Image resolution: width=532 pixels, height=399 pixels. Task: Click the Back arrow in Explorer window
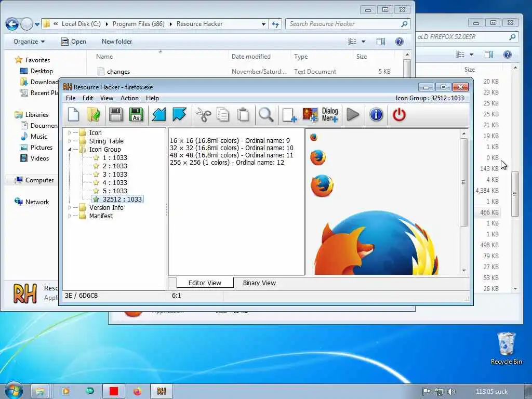tap(12, 24)
